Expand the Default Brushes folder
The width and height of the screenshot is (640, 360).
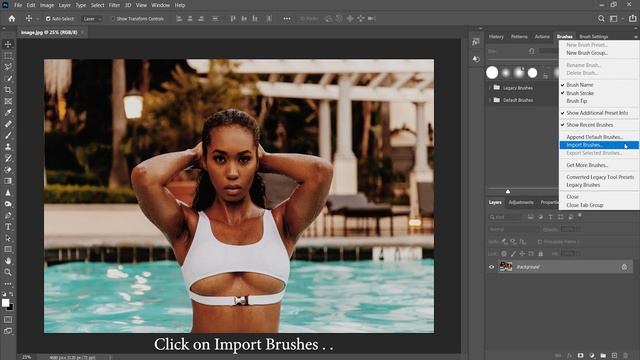coord(490,100)
